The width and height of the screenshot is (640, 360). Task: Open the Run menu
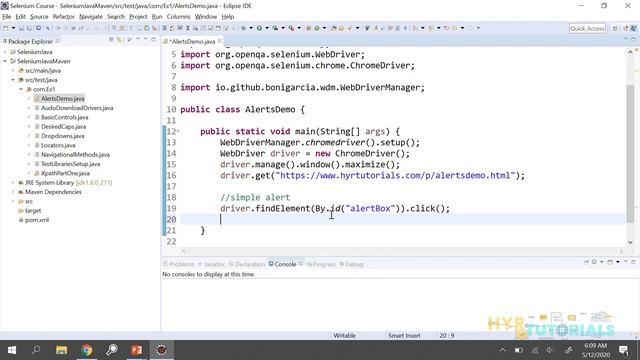(157, 17)
